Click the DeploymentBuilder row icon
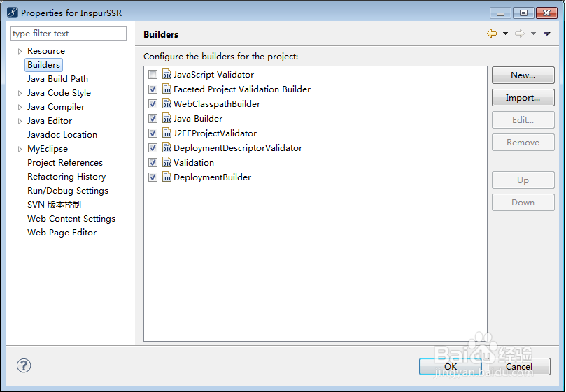Viewport: 566px width, 392px height. [x=167, y=177]
